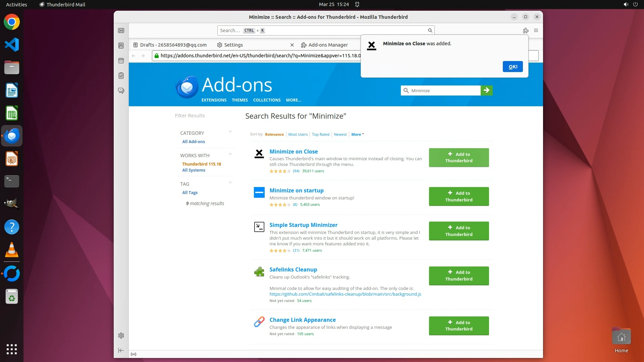
Task: Open the Tasks sidebar icon
Action: coord(121,76)
